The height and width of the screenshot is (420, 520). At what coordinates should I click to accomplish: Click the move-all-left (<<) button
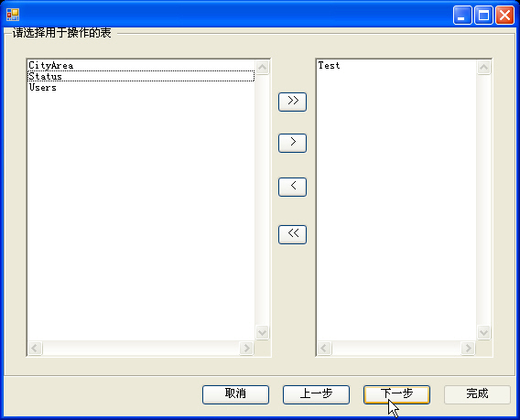coord(292,234)
